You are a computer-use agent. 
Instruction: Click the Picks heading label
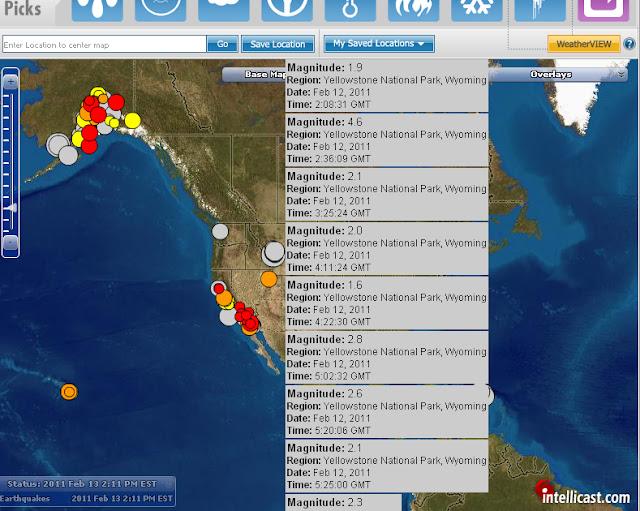[x=22, y=9]
